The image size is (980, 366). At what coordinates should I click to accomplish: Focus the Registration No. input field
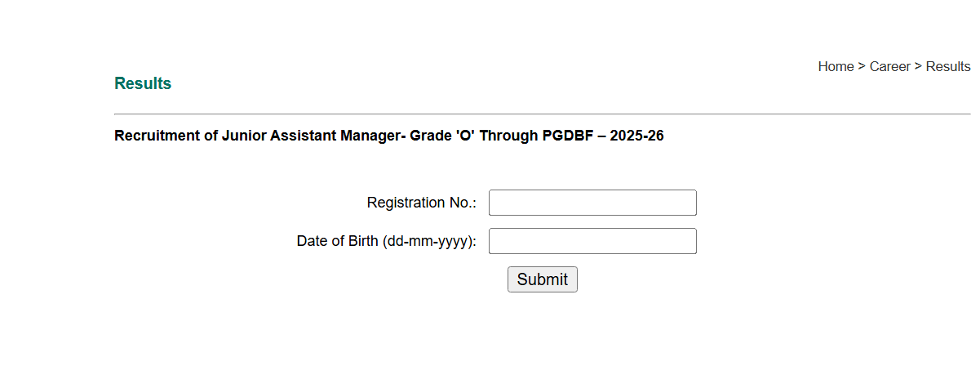click(x=592, y=203)
